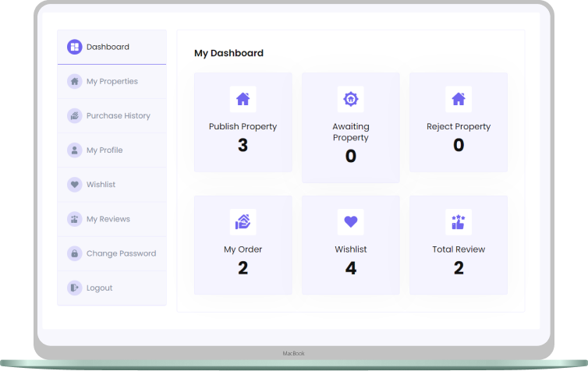Click the Wishlist card heart icon

tap(351, 222)
